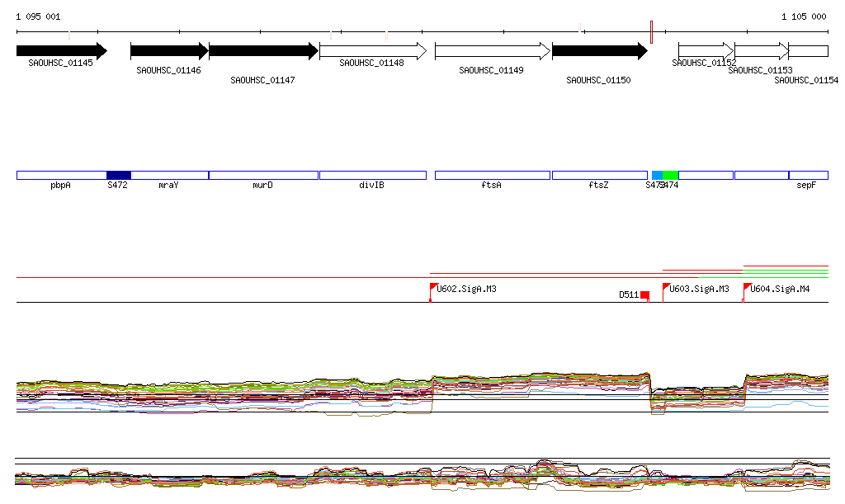The width and height of the screenshot is (845, 504).
Task: Click the SAOUHSC_01149 label text
Action: click(491, 70)
